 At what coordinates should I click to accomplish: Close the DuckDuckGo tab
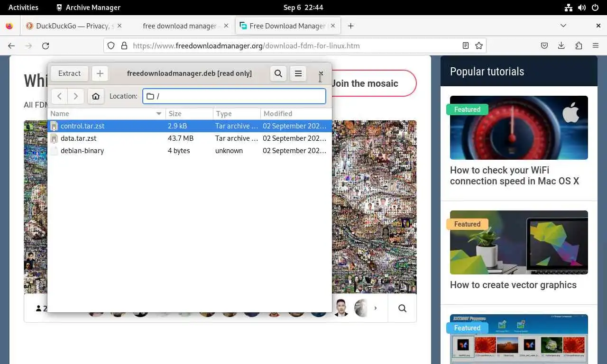(120, 26)
